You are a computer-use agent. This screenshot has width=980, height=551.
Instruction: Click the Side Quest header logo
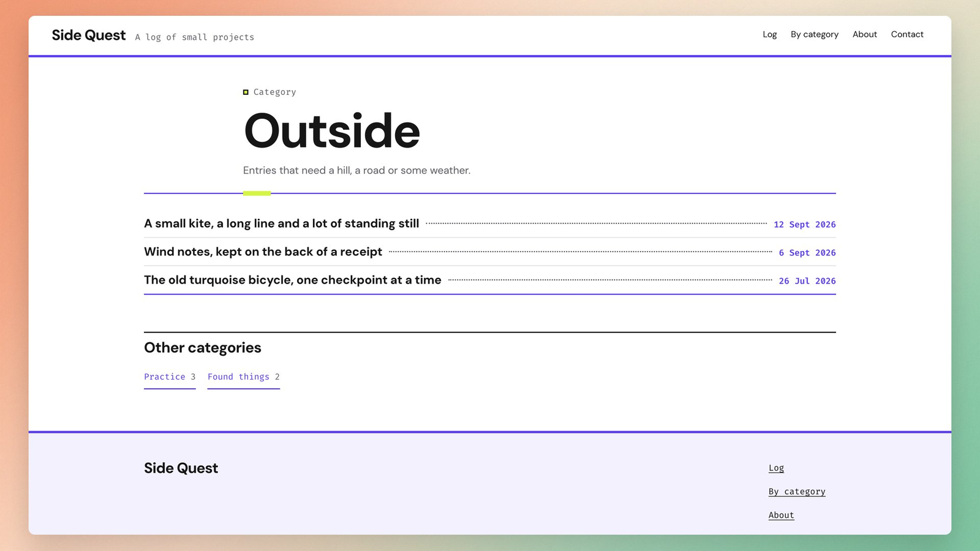click(x=88, y=36)
